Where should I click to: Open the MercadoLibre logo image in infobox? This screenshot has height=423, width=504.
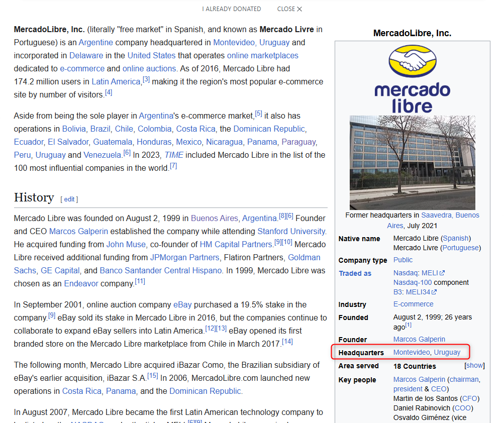click(x=413, y=79)
